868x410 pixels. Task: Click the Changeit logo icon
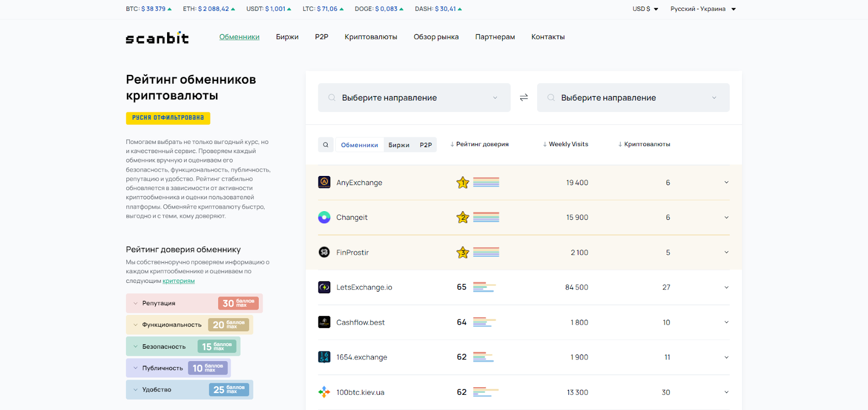[324, 217]
